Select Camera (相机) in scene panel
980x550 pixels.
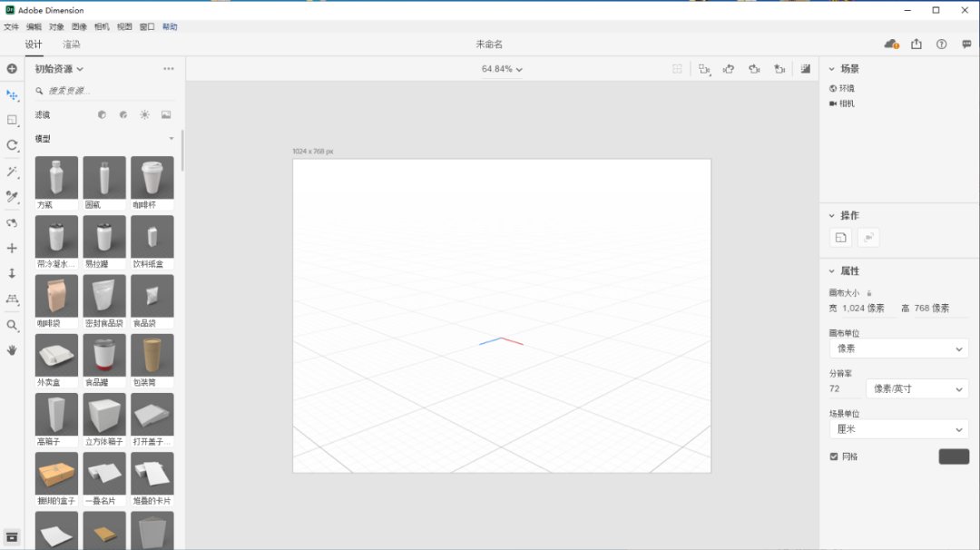coord(842,103)
